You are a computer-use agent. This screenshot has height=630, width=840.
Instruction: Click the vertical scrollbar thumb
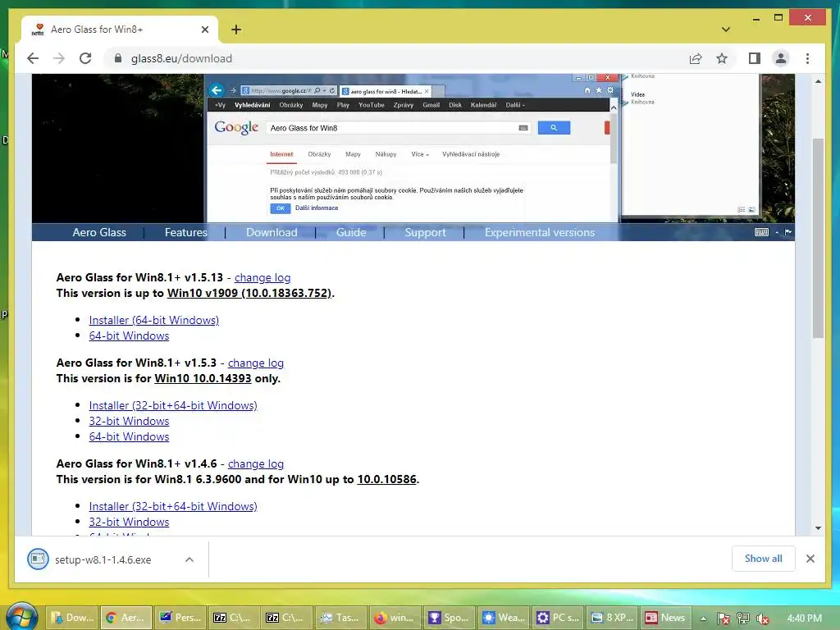coord(818,238)
